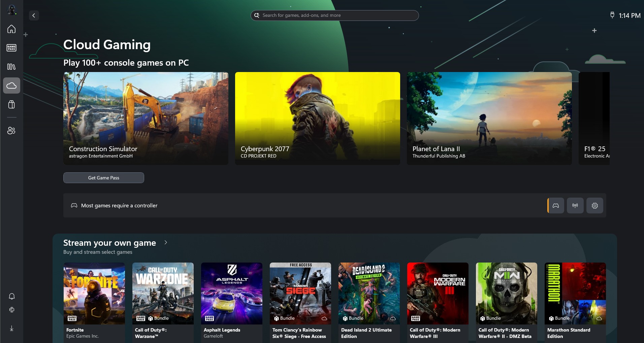The image size is (644, 343).
Task: Open the streaming network quality icon
Action: (575, 205)
